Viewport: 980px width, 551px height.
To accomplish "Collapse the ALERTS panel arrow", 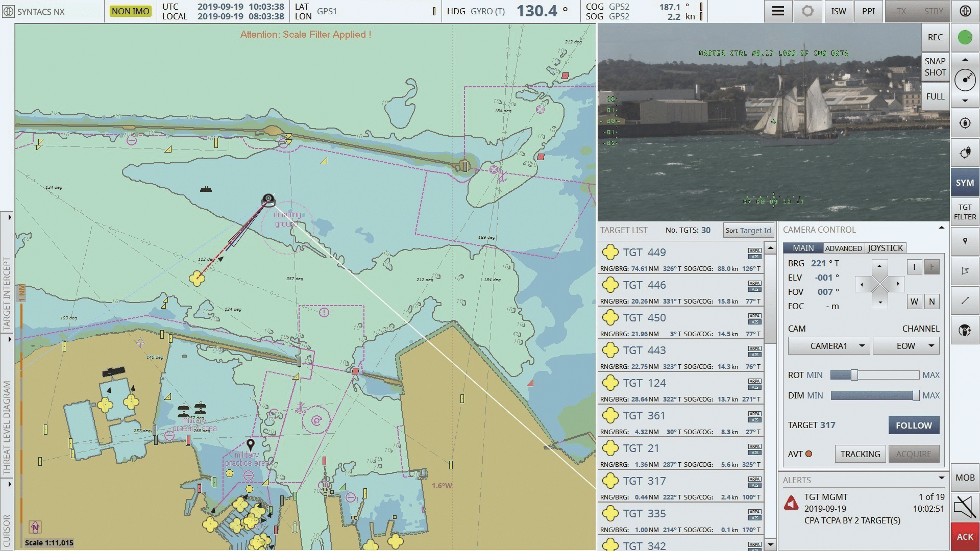I will point(941,479).
